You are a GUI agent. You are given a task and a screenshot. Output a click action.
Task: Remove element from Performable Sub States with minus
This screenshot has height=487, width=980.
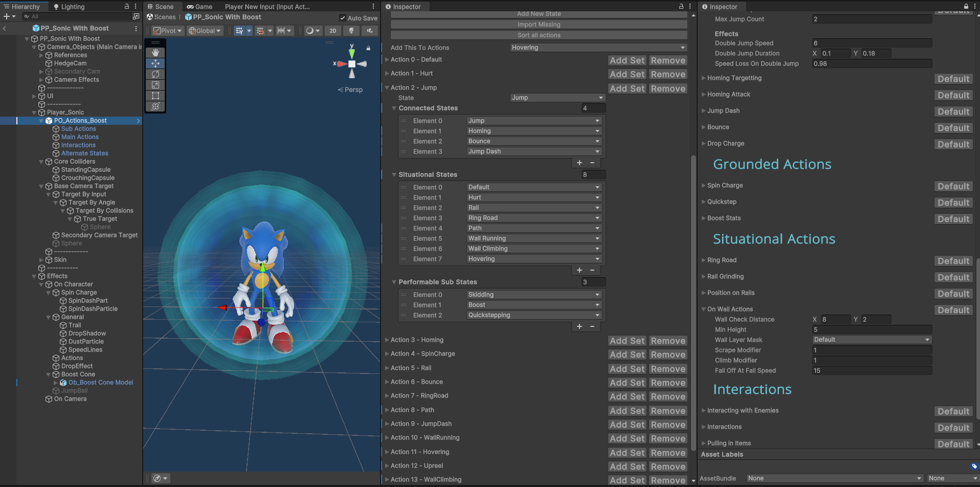[x=592, y=326]
